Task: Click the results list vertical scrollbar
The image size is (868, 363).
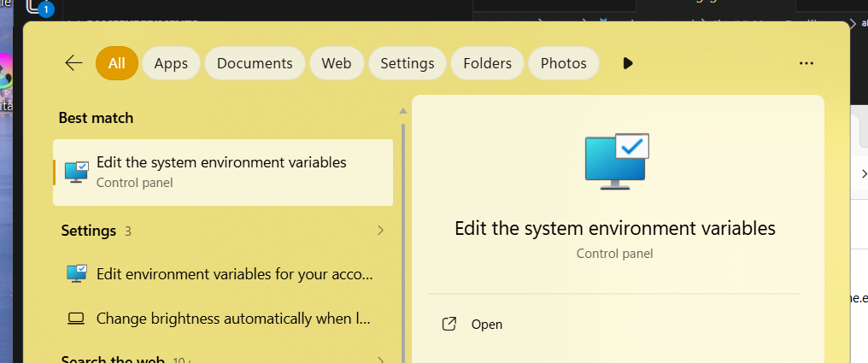Action: (402, 239)
